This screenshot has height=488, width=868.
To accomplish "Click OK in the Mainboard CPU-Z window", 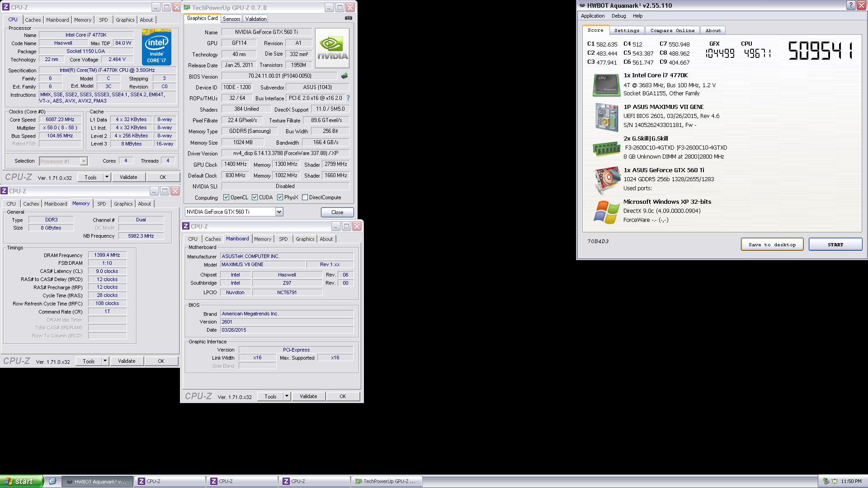I will click(343, 396).
